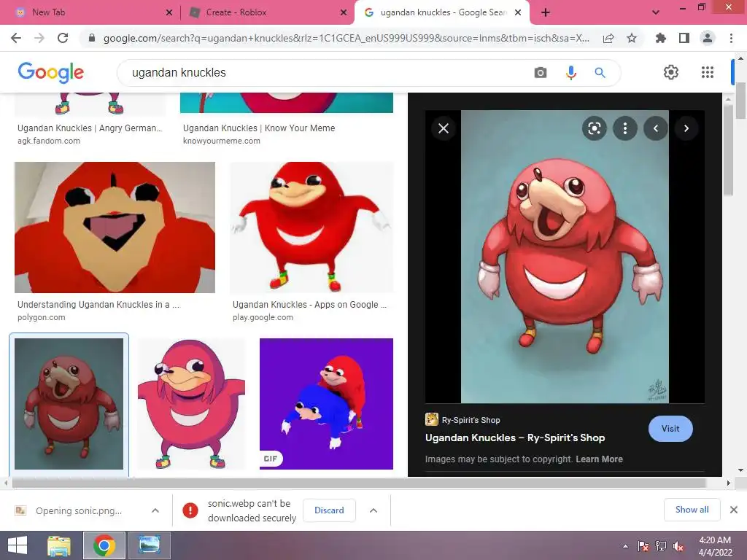Expand sonic.webp download options chevron
Screen dimensions: 747x560
(x=373, y=510)
